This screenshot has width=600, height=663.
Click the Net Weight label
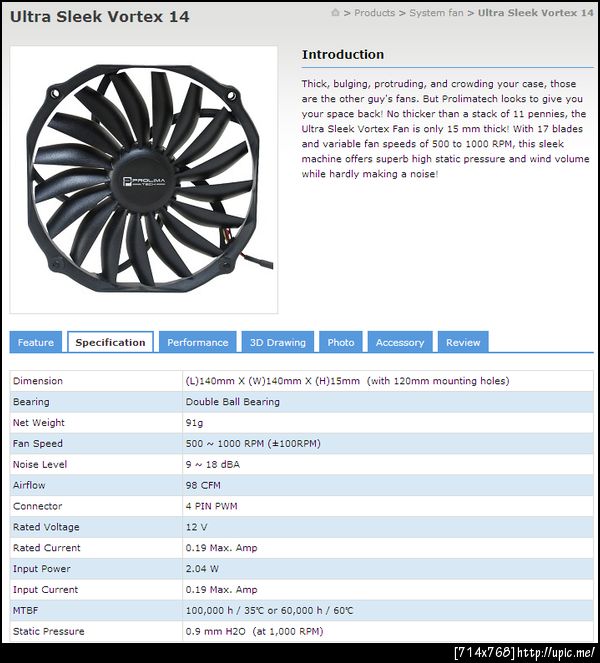(x=38, y=422)
